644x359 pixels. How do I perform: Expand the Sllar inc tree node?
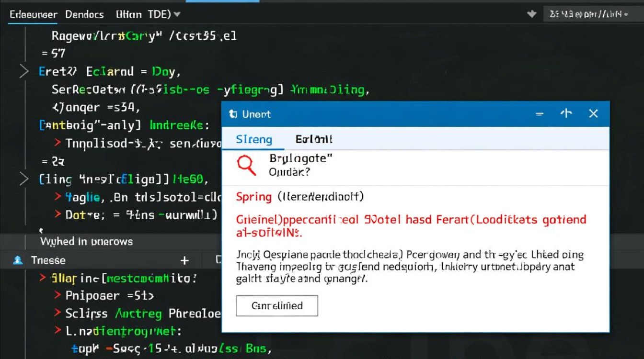(43, 278)
